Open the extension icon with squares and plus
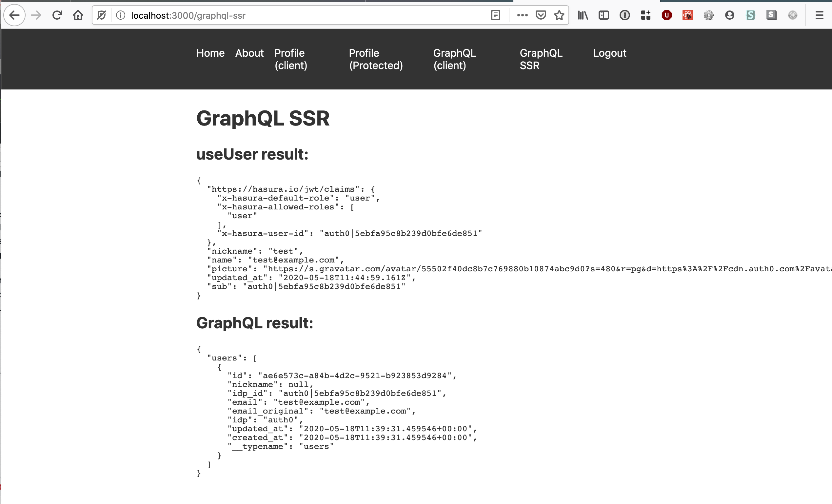 click(x=645, y=15)
